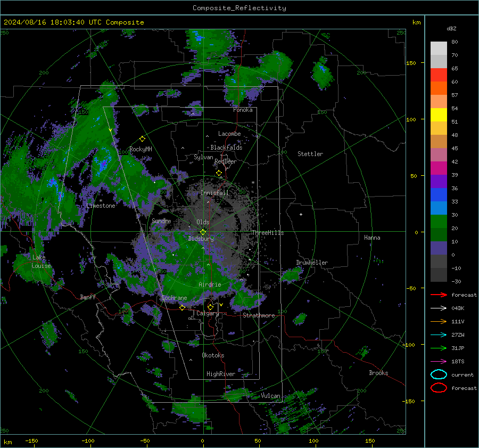Screen dimensions: 479x448
Task: Pick the bright red swatch in dBZ scale
Action: pos(439,75)
